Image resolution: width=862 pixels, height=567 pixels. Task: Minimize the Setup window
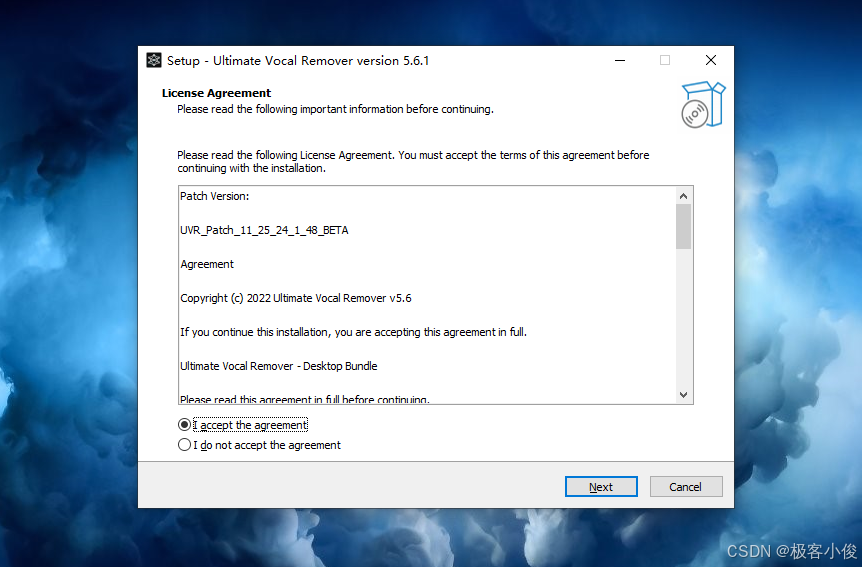pyautogui.click(x=620, y=60)
